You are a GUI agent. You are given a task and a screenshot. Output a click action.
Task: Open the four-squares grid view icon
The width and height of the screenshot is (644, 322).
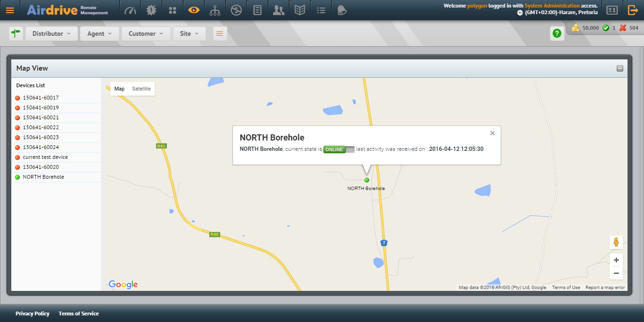click(x=173, y=10)
